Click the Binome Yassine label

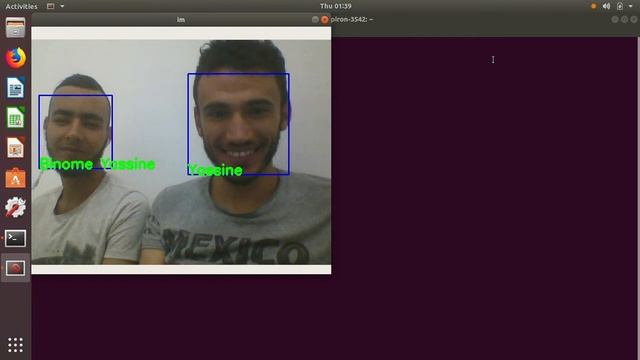click(x=98, y=164)
